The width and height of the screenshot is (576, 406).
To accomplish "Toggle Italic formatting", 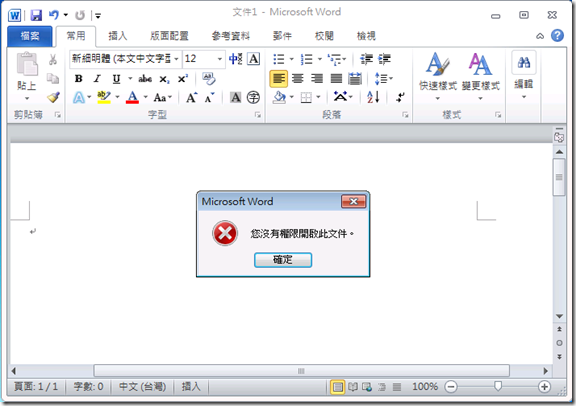I will click(97, 79).
